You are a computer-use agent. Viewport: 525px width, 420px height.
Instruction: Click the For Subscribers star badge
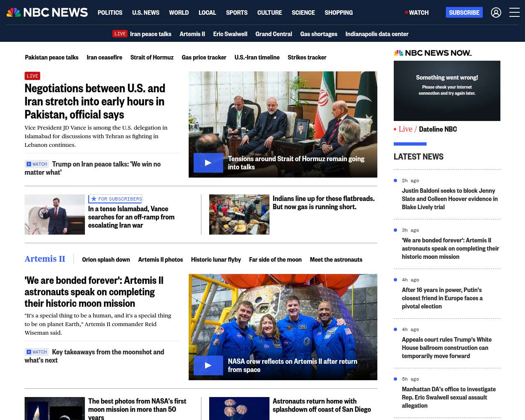116,199
